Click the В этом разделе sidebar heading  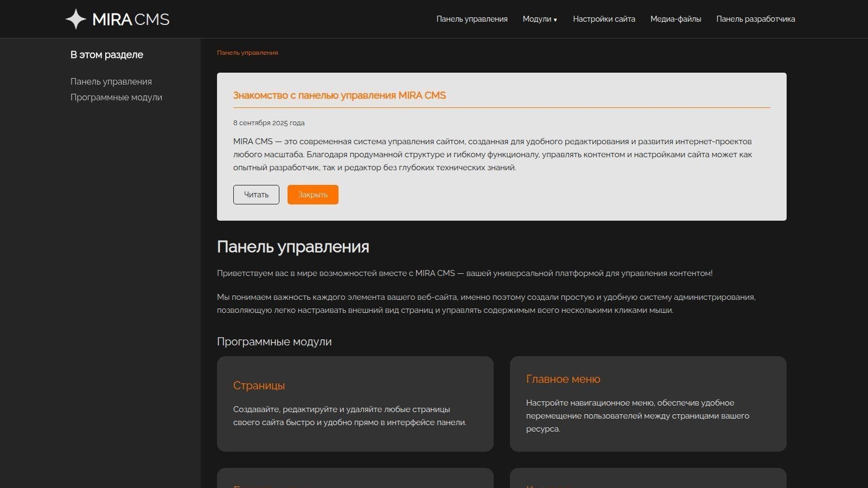click(107, 55)
